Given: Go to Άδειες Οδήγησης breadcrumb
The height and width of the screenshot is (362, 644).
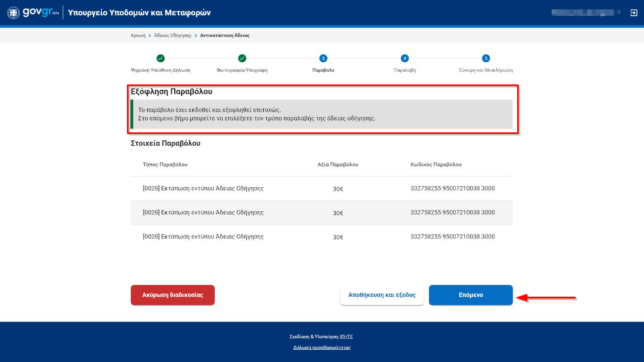Looking at the screenshot, I should pos(173,36).
